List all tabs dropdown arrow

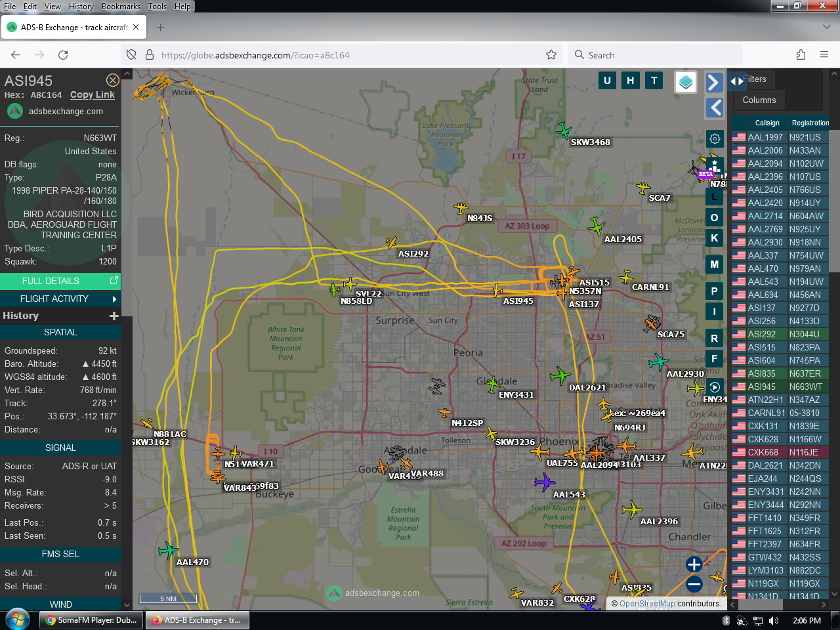coord(826,28)
